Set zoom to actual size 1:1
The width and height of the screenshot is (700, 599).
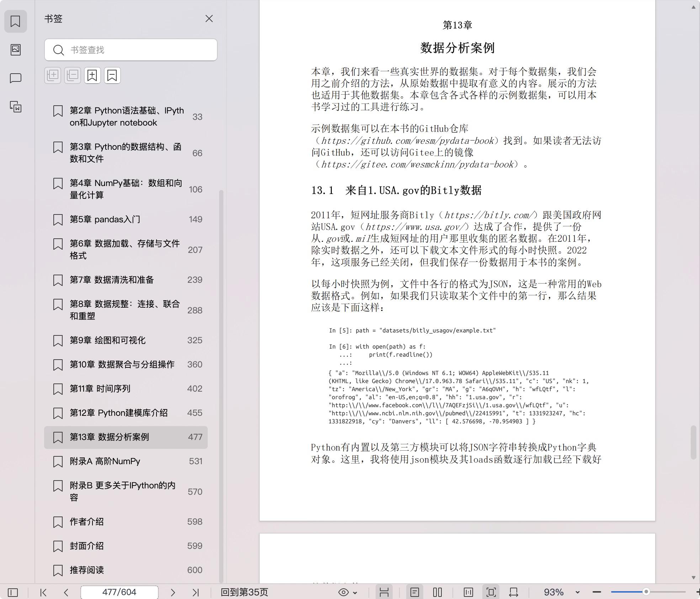(468, 592)
